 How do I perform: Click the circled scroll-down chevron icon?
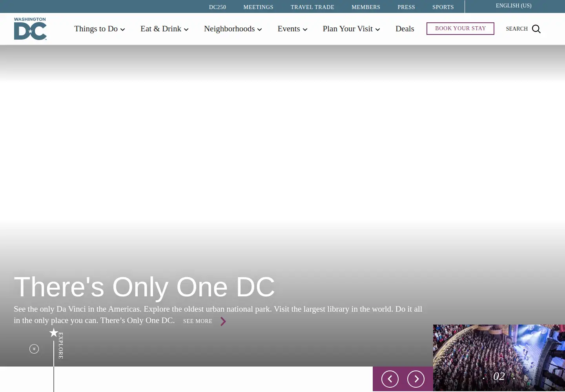[x=34, y=349]
